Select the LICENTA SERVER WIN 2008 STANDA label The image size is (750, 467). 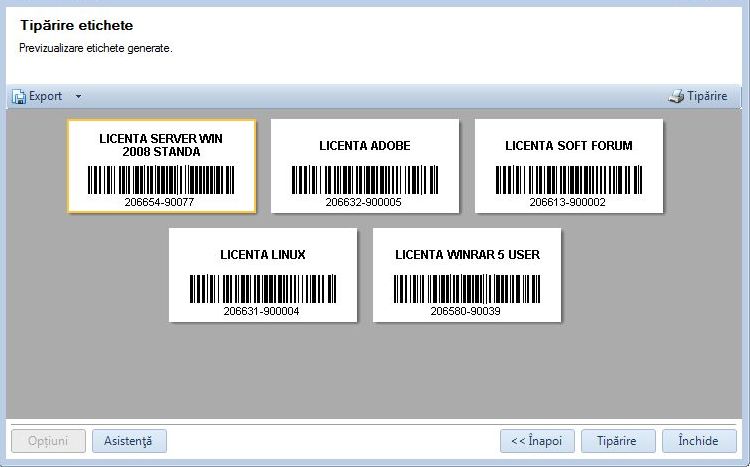pos(162,166)
